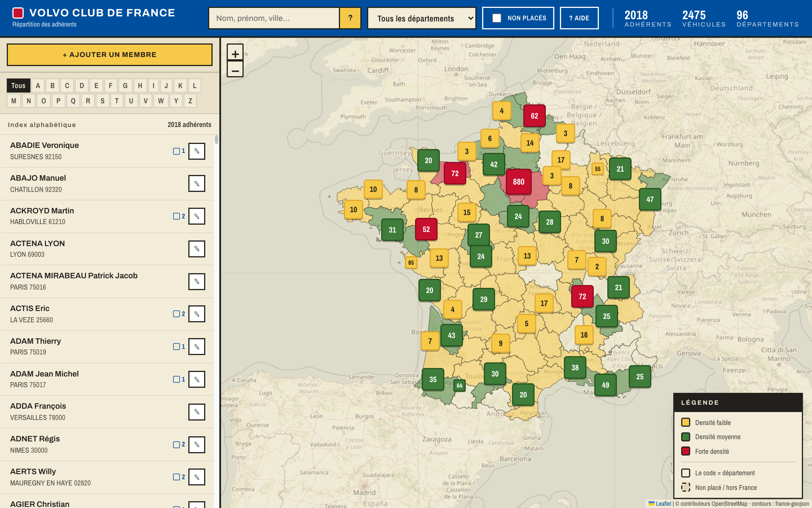The image size is (812, 508).
Task: Filter the index by letter Z
Action: [190, 101]
